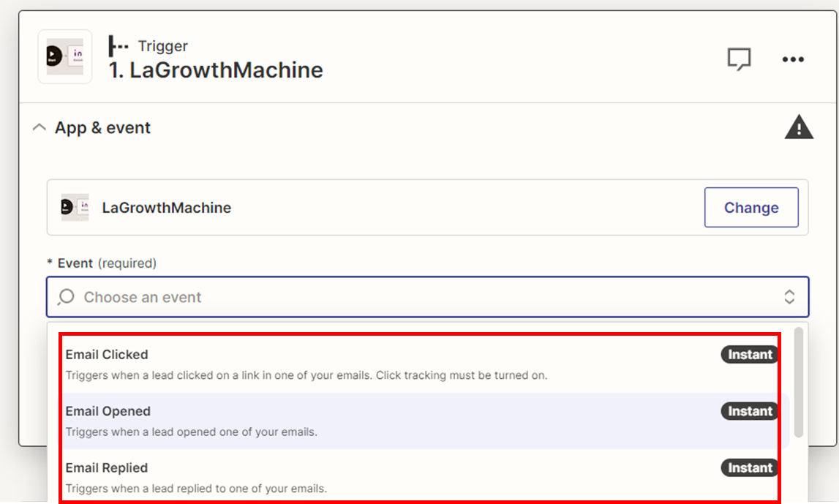Click the search magnifier in event field
This screenshot has height=504, width=839.
66,297
